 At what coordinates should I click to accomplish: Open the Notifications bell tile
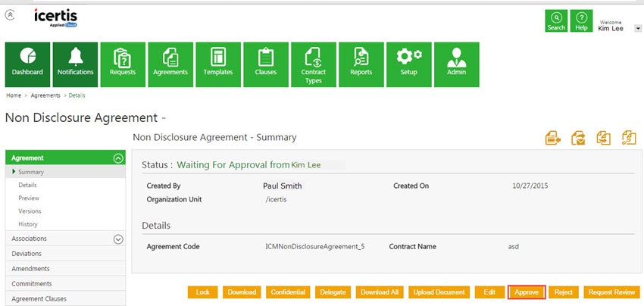click(75, 64)
